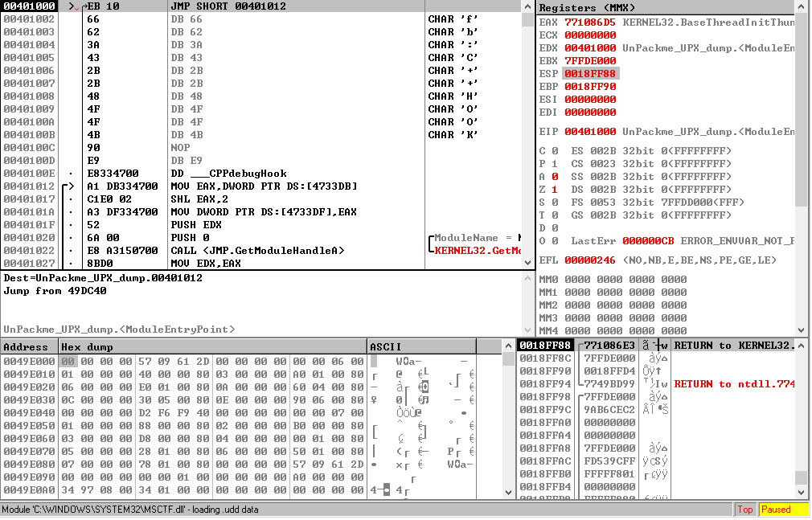Click registers pane scrollbar down arrow
The width and height of the screenshot is (812, 520).
point(802,330)
